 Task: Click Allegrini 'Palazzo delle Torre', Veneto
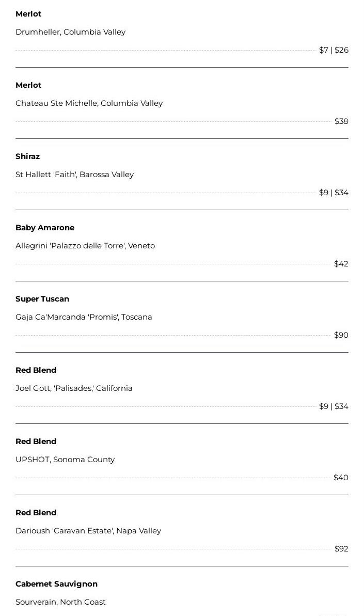(x=85, y=246)
